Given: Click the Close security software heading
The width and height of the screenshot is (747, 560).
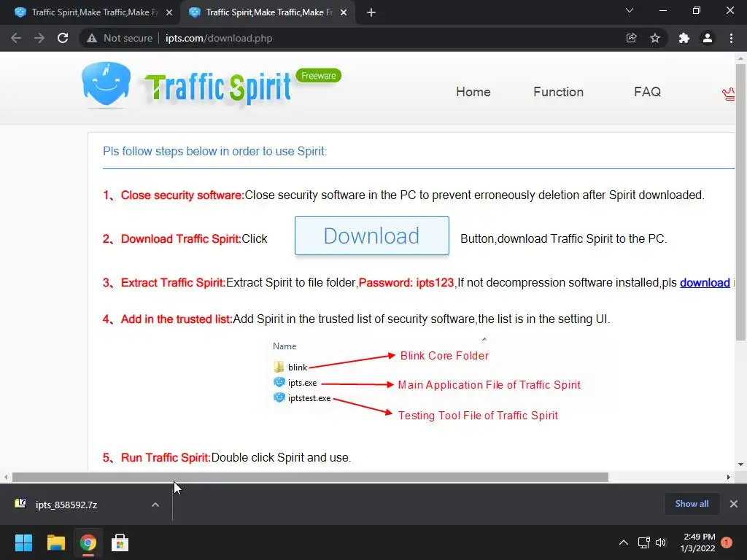Looking at the screenshot, I should (x=182, y=195).
